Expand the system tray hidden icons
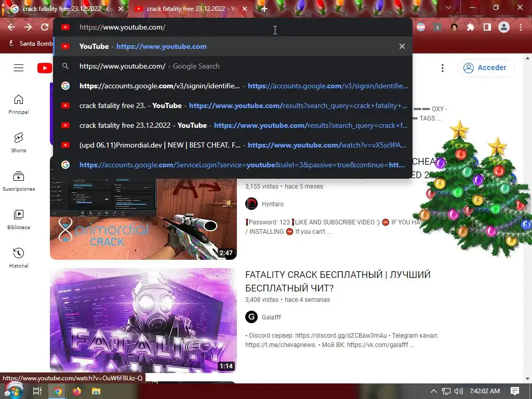Viewport: 532px width, 399px height. [x=434, y=391]
